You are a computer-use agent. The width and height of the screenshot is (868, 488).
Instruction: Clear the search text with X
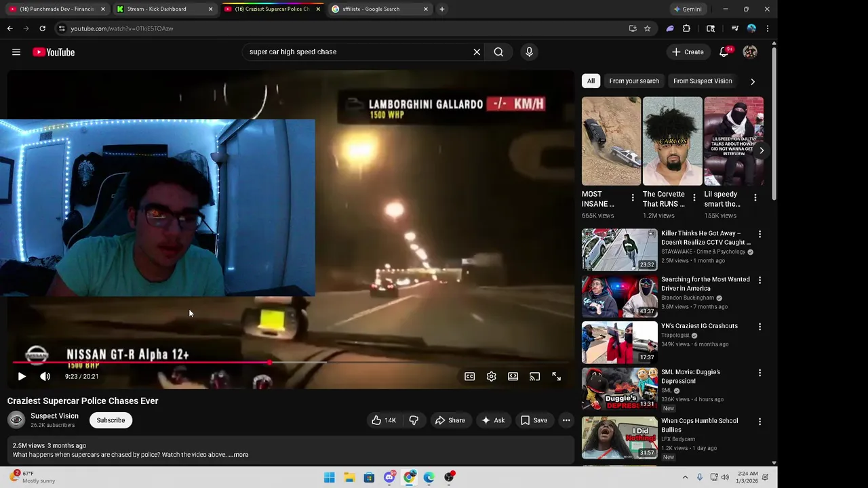coord(477,52)
